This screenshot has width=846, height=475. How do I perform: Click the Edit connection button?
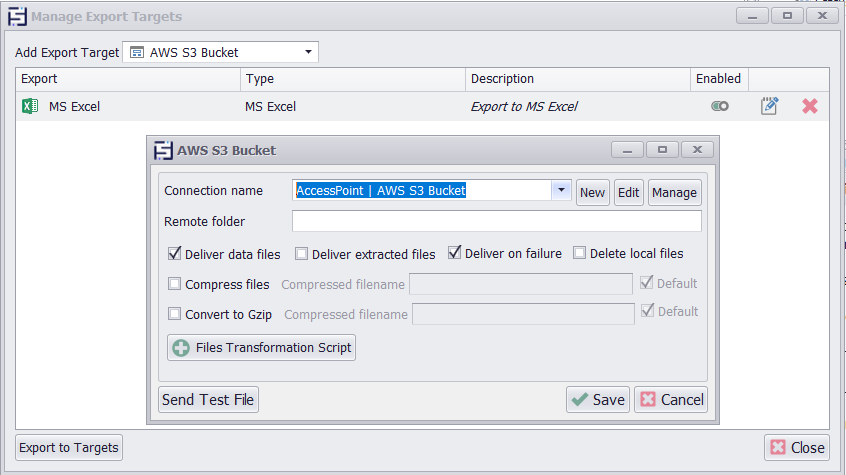click(629, 193)
